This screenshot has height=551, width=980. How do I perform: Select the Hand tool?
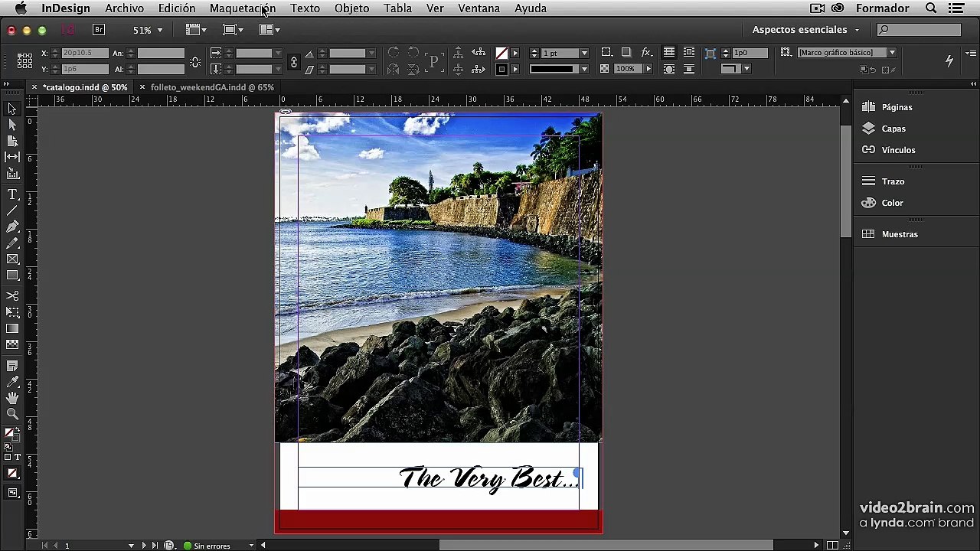tap(12, 398)
